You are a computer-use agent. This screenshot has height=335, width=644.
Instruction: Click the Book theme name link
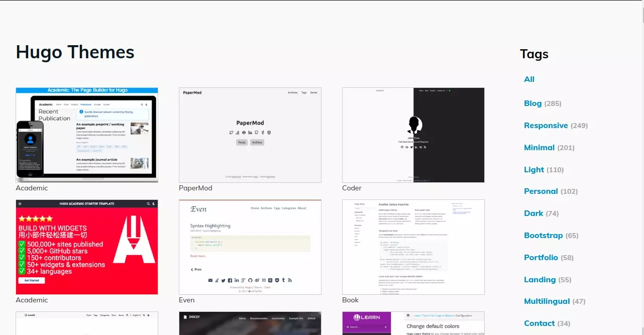[350, 300]
